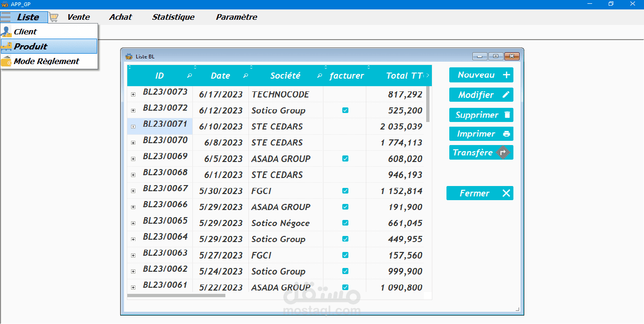Click the total cell 2 035,039
644x324 pixels.
tap(395, 126)
